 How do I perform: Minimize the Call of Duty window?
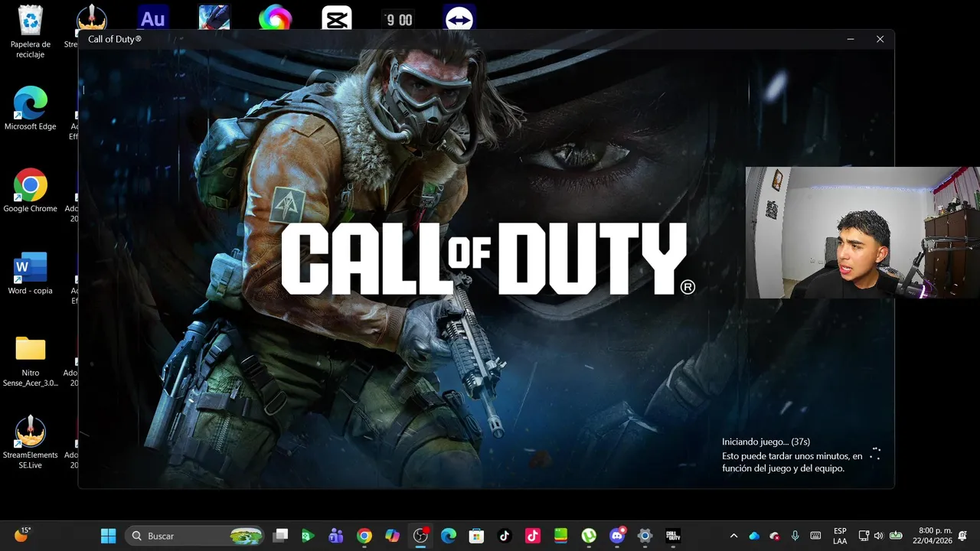click(x=851, y=39)
